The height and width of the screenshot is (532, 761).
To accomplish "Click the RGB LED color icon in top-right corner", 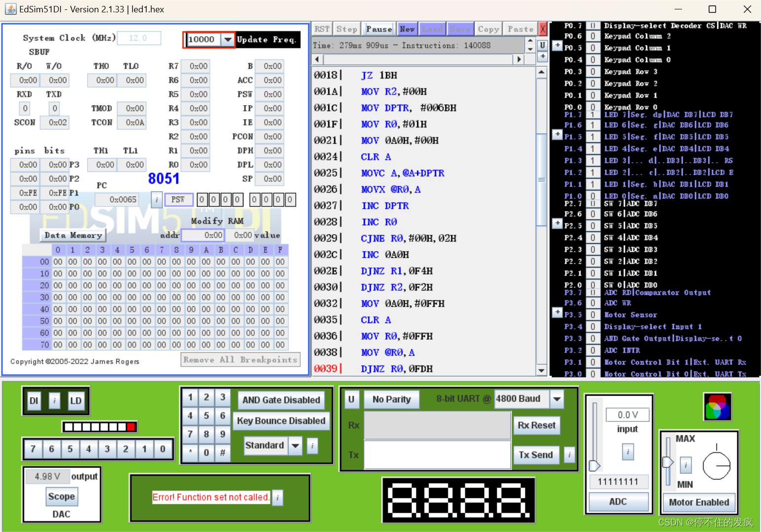I will pos(718,407).
